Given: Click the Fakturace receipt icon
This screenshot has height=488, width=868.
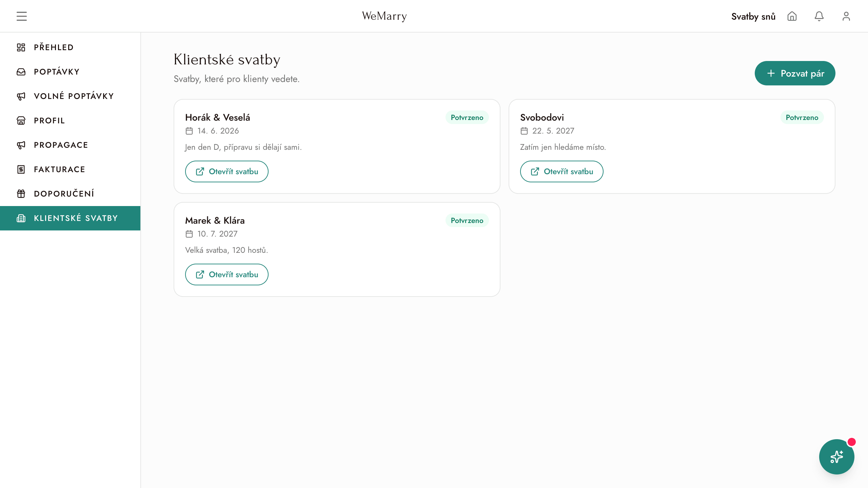Looking at the screenshot, I should coord(21,169).
